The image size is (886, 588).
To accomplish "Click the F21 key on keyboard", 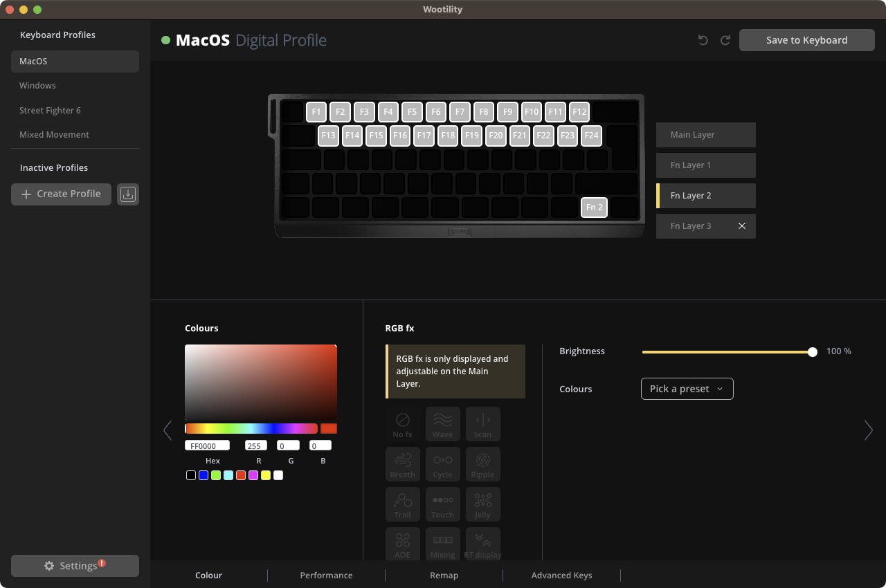I will point(520,136).
